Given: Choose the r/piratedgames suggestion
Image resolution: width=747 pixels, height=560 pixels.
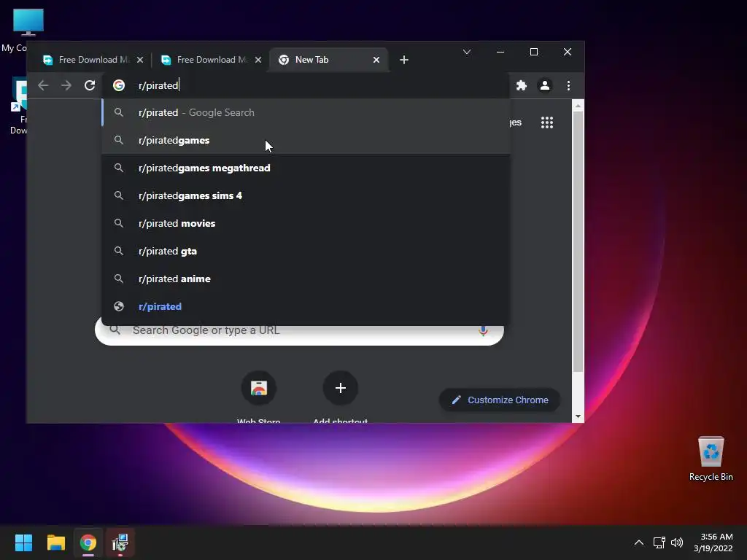Looking at the screenshot, I should [x=306, y=141].
